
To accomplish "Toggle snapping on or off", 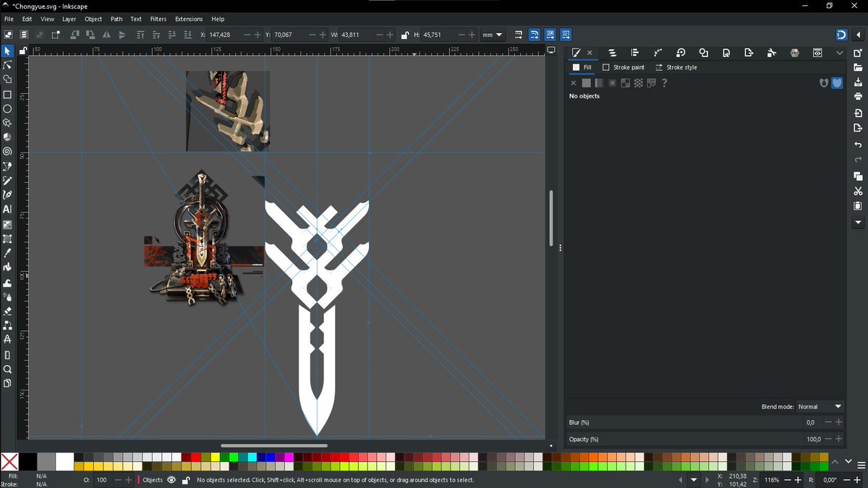I will pyautogui.click(x=841, y=35).
